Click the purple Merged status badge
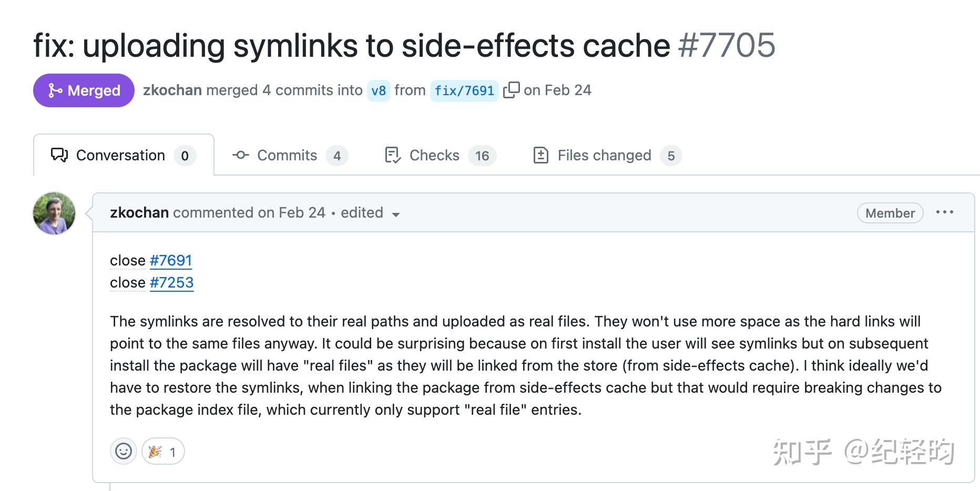 (84, 90)
